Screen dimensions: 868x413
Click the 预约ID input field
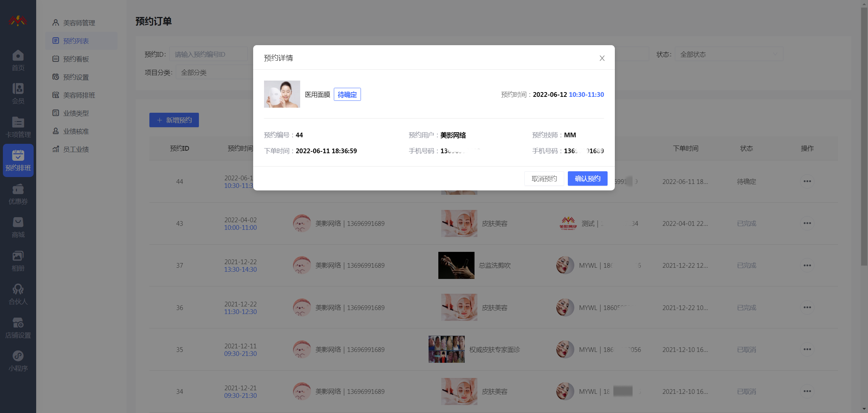[209, 54]
